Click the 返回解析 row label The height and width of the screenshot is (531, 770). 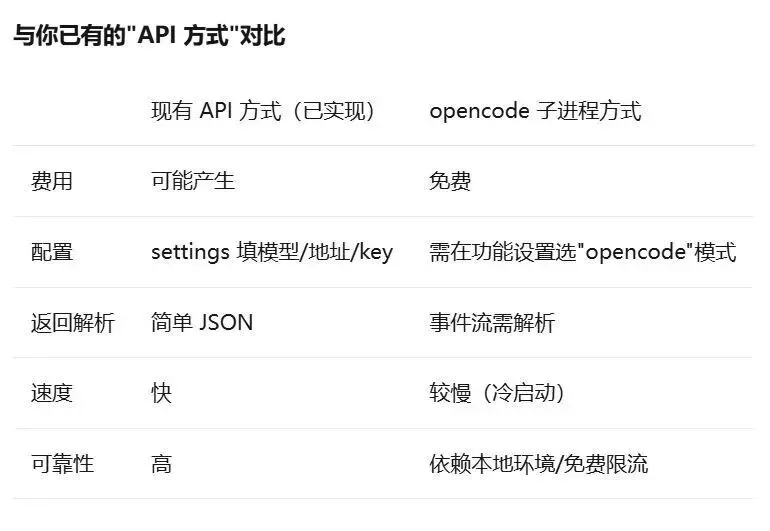pos(73,323)
